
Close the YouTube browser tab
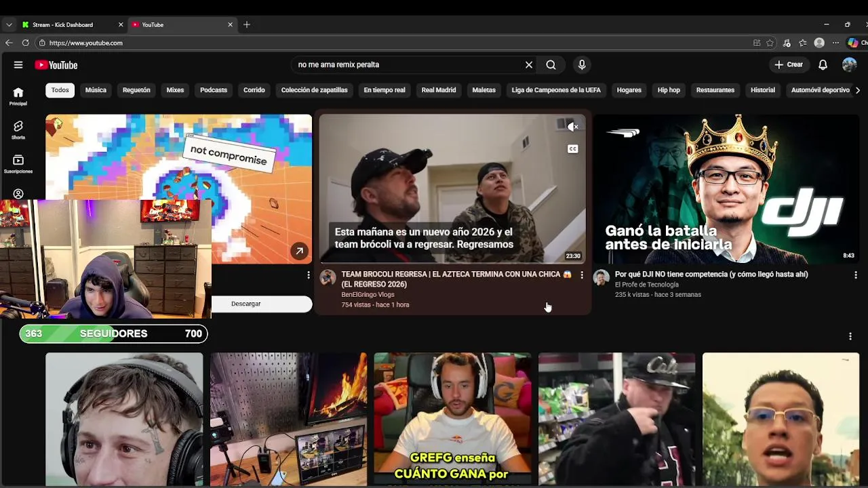230,25
